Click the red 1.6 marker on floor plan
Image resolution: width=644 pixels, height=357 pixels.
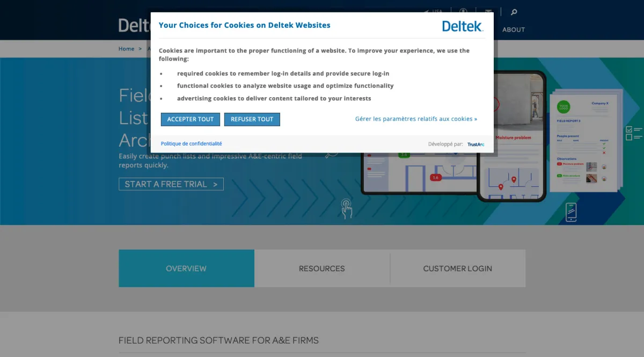coord(436,177)
